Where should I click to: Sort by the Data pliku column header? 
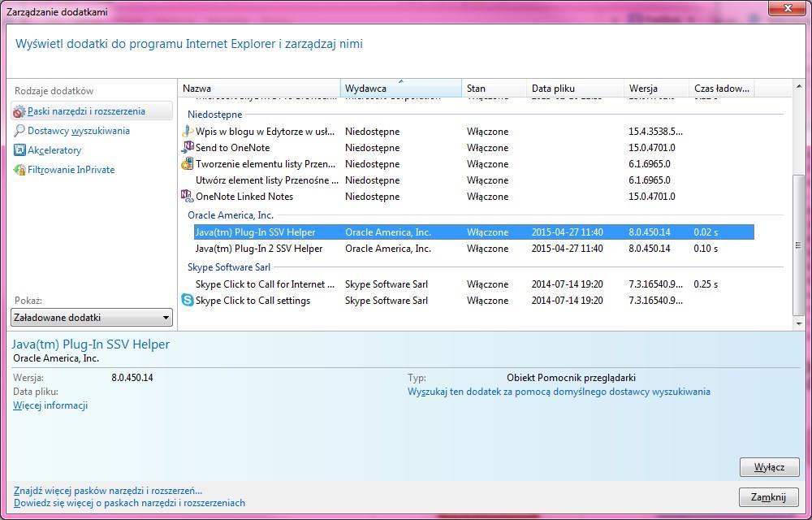[575, 89]
